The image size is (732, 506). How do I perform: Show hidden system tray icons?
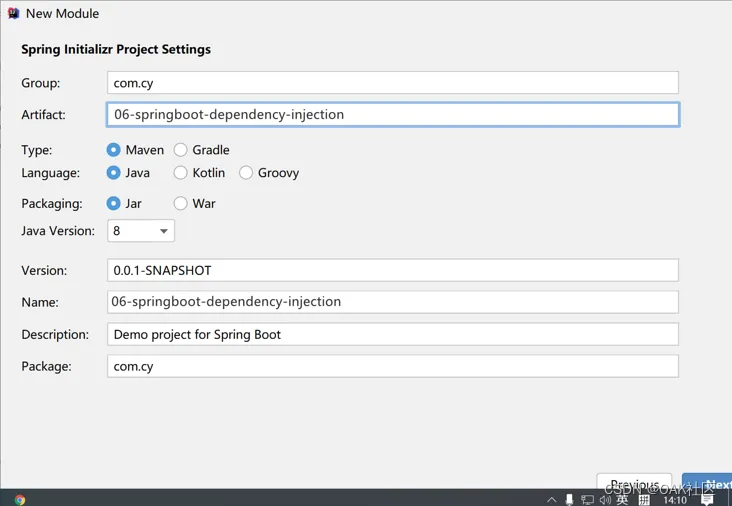(x=551, y=499)
